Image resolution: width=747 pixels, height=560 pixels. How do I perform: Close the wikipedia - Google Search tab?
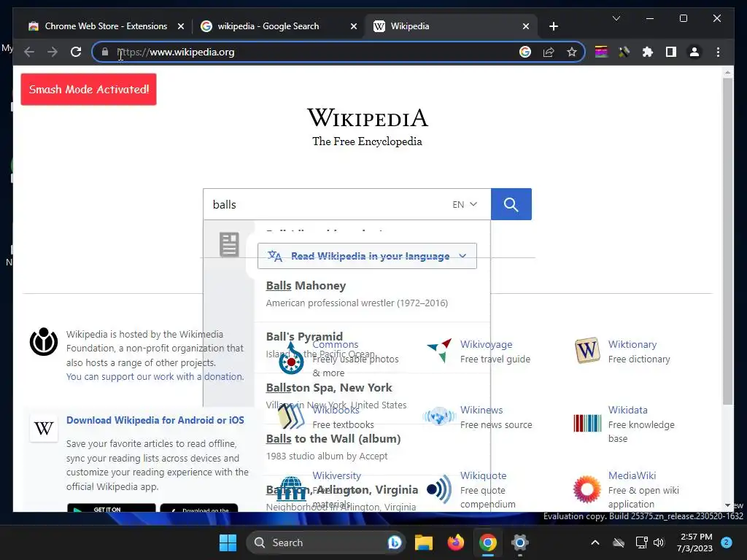354,26
